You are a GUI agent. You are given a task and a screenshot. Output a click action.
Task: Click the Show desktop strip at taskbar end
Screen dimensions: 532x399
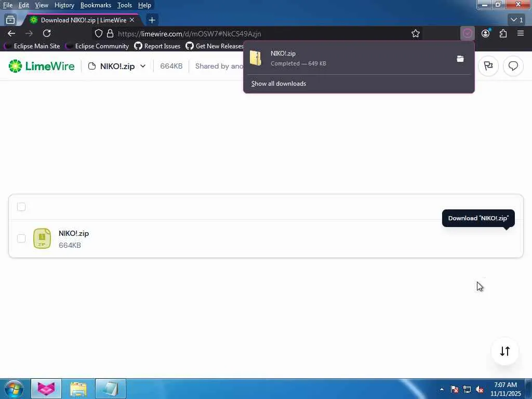[x=528, y=389]
